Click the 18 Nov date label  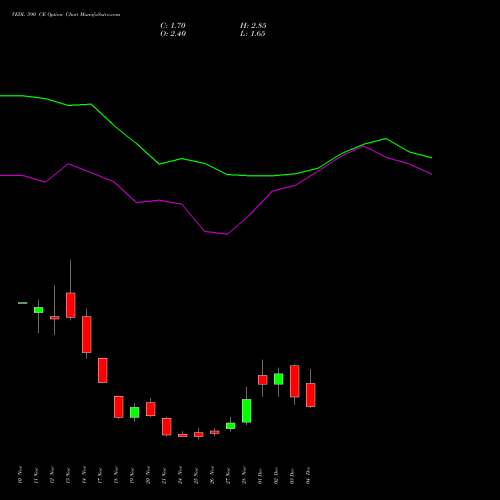pos(116,475)
